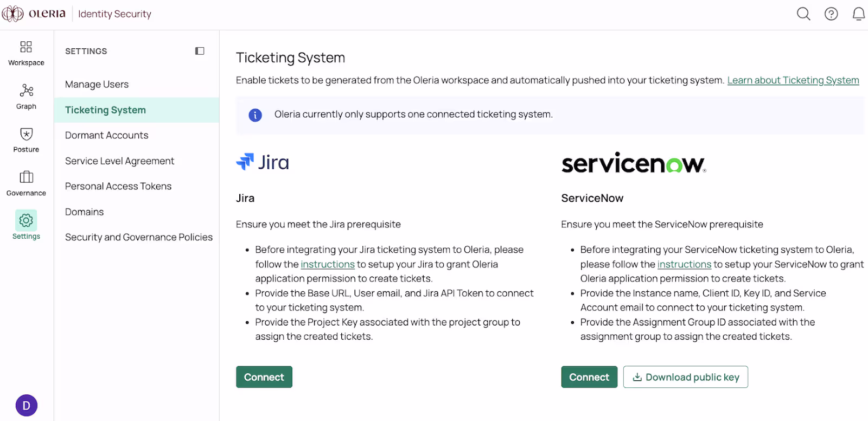Click the Ticketing System page heading

[x=291, y=58]
